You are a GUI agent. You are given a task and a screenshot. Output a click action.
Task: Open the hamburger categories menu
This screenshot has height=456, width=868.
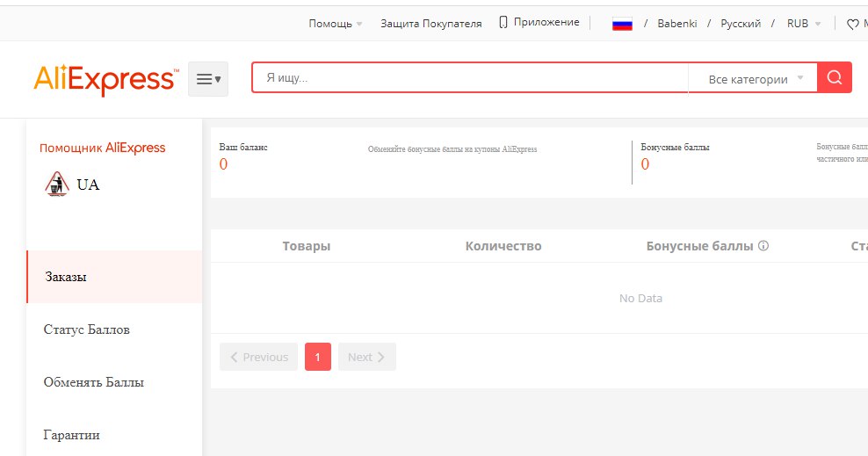(x=208, y=79)
